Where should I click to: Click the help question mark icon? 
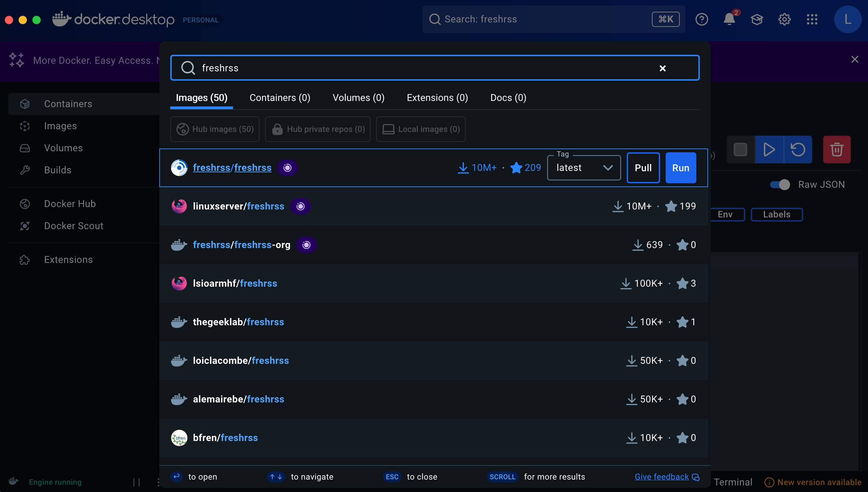click(702, 19)
